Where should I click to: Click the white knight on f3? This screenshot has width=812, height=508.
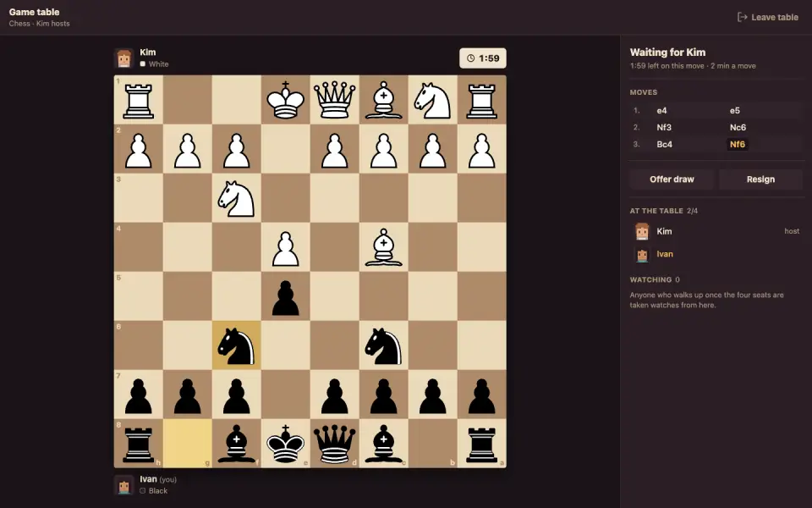click(237, 198)
